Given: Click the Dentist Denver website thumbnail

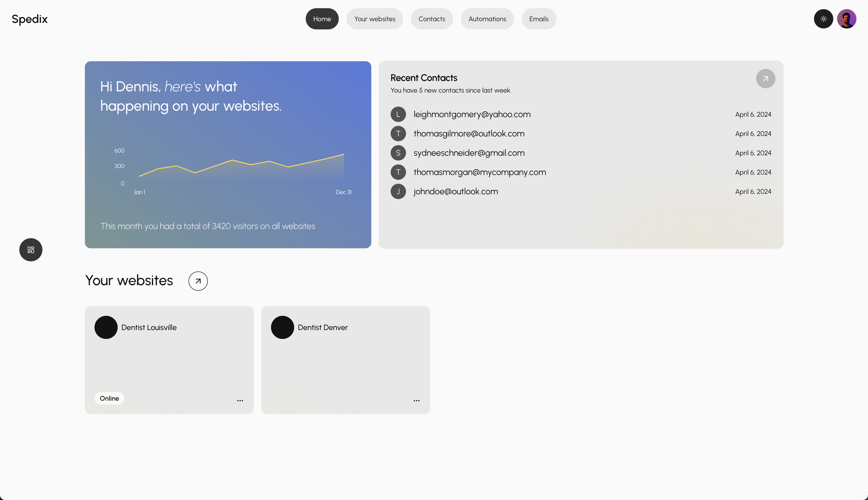Looking at the screenshot, I should pyautogui.click(x=346, y=360).
